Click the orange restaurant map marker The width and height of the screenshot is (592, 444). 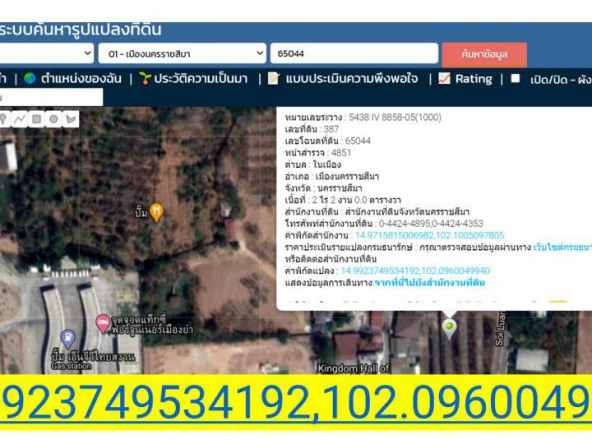click(156, 212)
